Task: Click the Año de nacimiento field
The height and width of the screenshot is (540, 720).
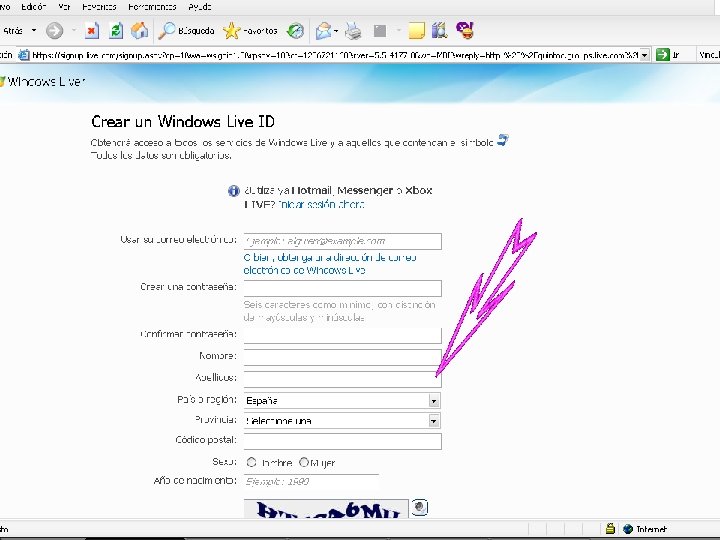Action: (x=311, y=481)
